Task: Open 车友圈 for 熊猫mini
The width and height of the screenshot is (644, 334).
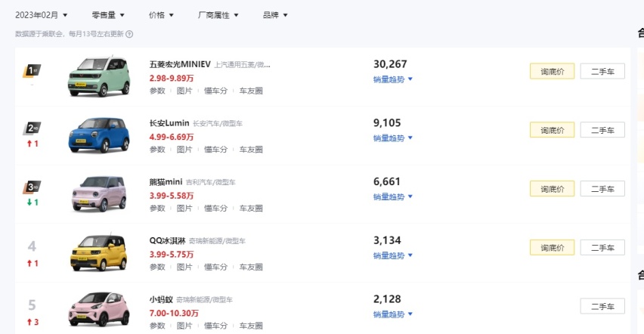Action: (x=251, y=209)
